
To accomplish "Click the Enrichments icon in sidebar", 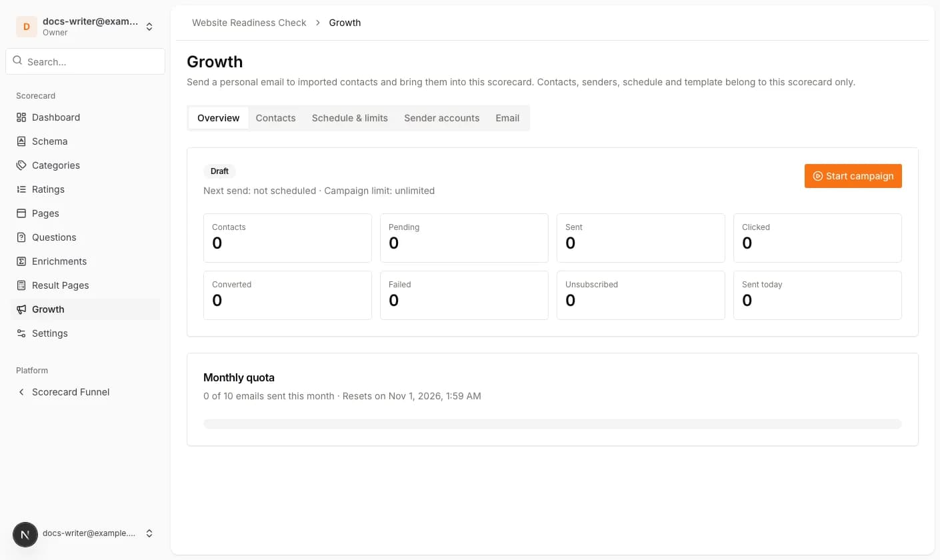I will click(21, 261).
